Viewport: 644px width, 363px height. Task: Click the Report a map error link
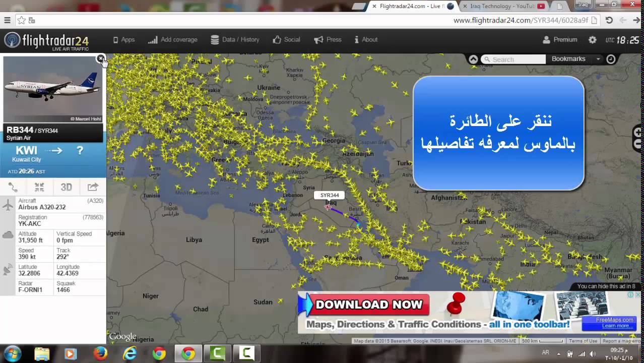click(623, 341)
